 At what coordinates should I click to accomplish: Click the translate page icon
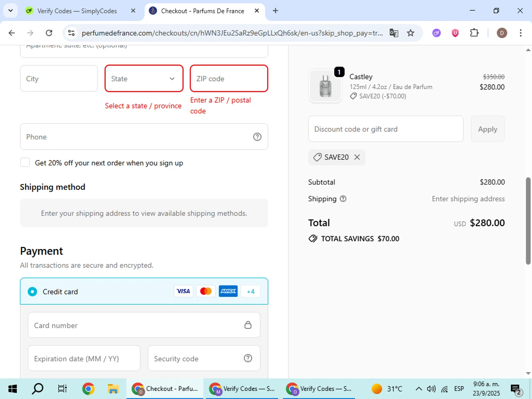[x=394, y=33]
